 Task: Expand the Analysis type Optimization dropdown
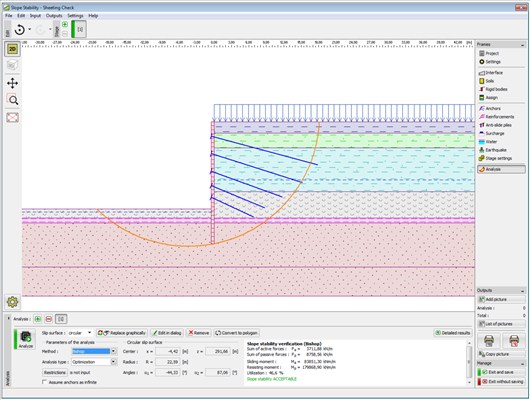point(94,362)
